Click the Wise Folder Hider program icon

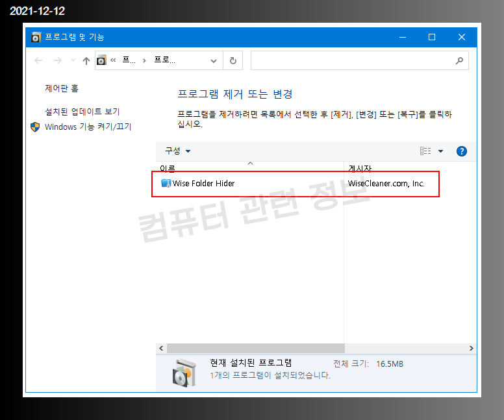(x=166, y=184)
